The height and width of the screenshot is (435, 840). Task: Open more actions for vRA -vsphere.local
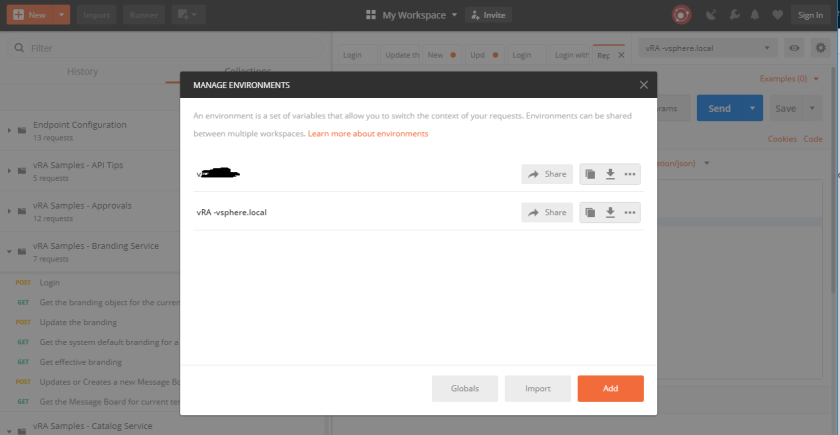coord(629,213)
